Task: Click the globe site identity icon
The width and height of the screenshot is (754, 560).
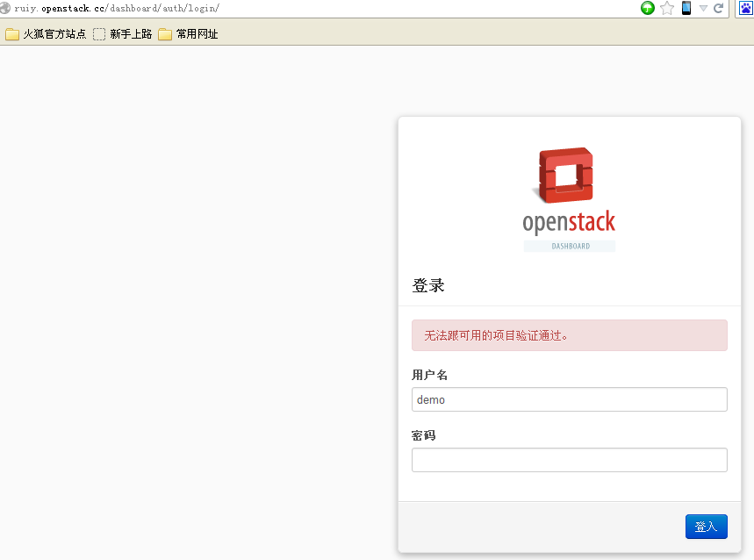Action: click(4, 8)
